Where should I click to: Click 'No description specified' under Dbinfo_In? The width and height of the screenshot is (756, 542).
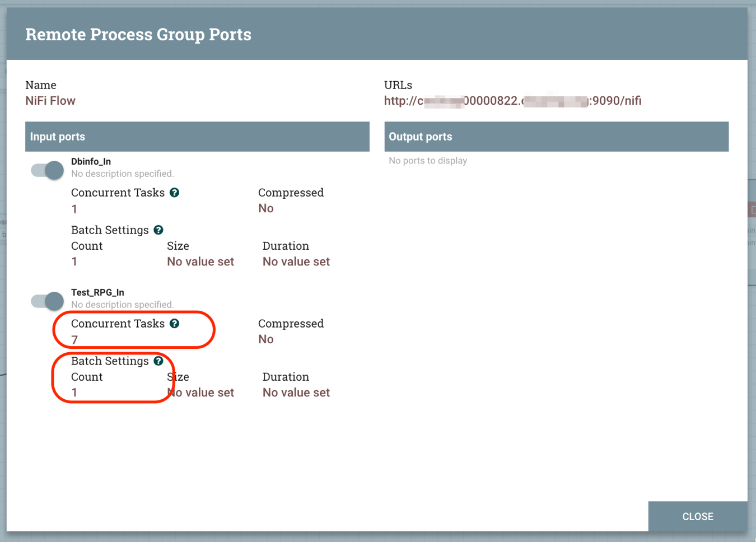[122, 174]
